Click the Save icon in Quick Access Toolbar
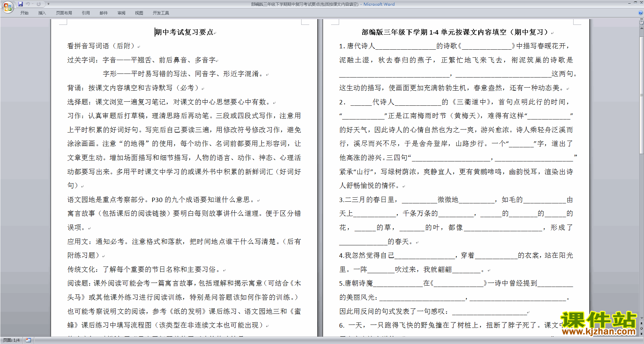644x344 pixels. pos(20,4)
